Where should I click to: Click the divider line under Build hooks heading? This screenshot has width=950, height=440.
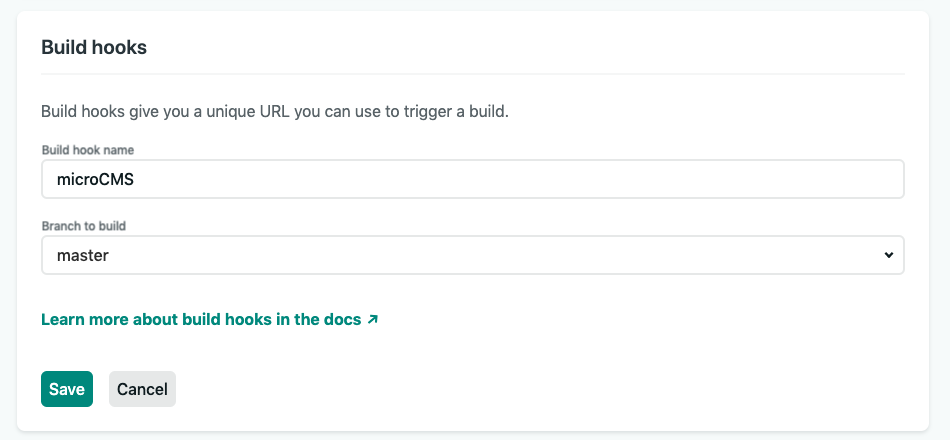472,74
